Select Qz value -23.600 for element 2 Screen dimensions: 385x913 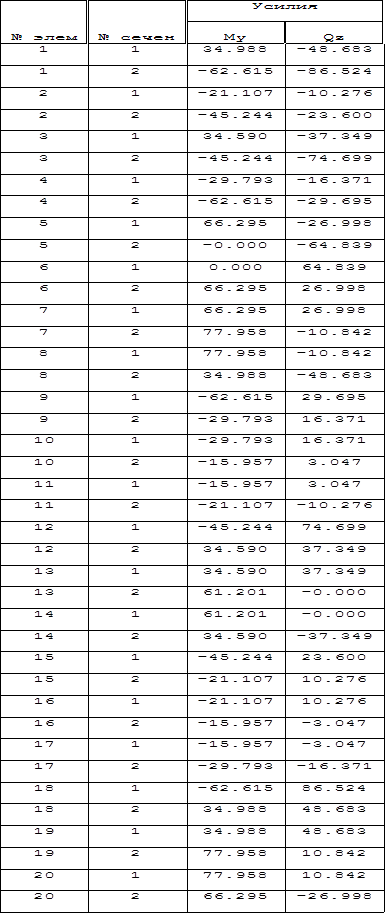(x=334, y=115)
